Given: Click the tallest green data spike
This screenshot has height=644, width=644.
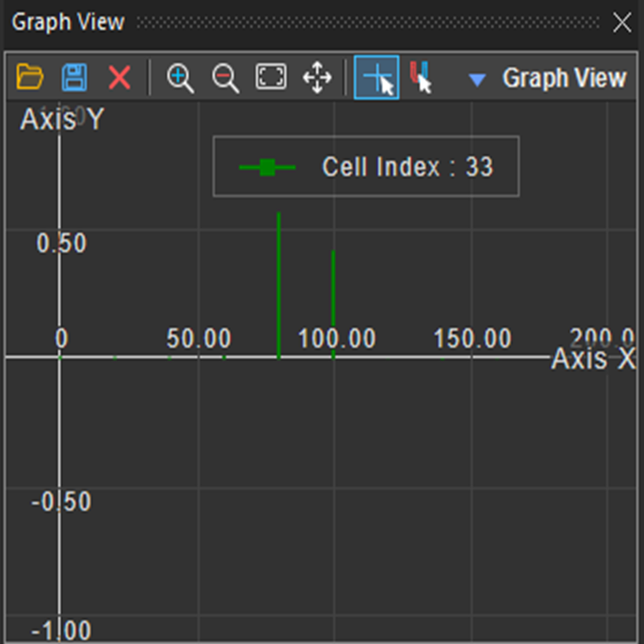Looking at the screenshot, I should (279, 285).
